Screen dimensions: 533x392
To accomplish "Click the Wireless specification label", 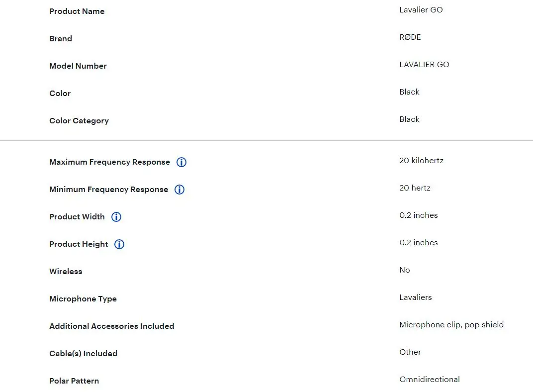I will tap(66, 272).
